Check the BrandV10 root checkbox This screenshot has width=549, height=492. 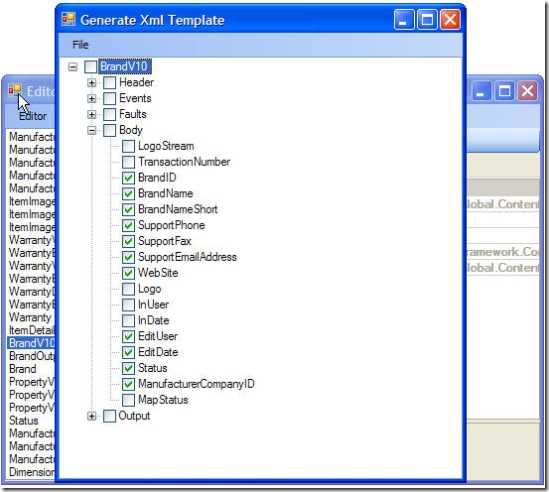[x=91, y=67]
